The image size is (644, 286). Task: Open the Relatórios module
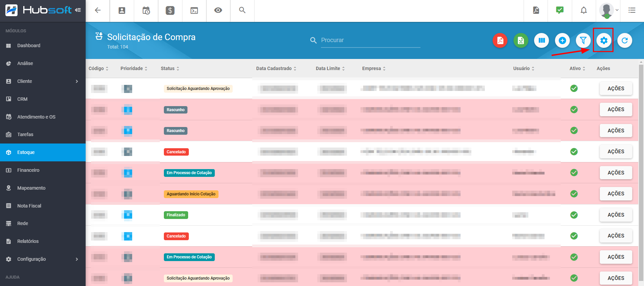pyautogui.click(x=43, y=241)
